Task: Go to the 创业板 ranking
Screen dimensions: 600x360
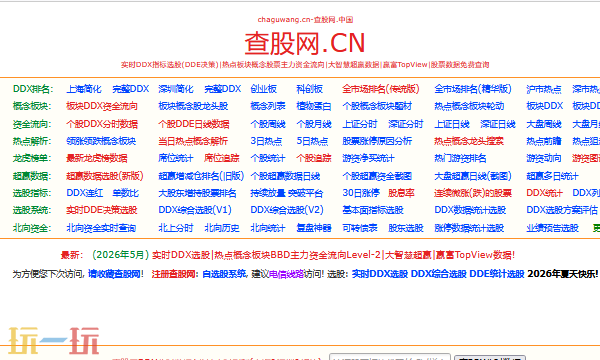Action: pyautogui.click(x=263, y=89)
